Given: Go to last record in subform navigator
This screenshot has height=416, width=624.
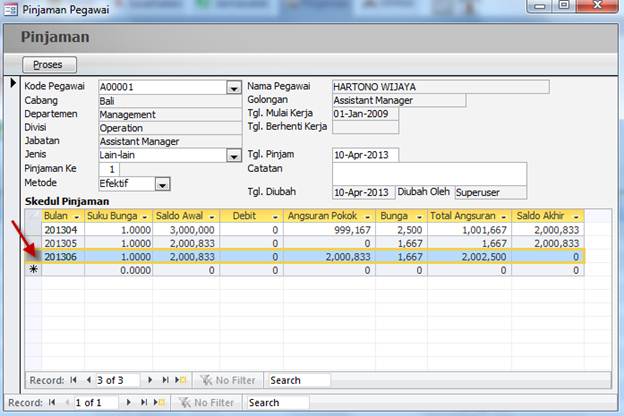Looking at the screenshot, I should (165, 380).
